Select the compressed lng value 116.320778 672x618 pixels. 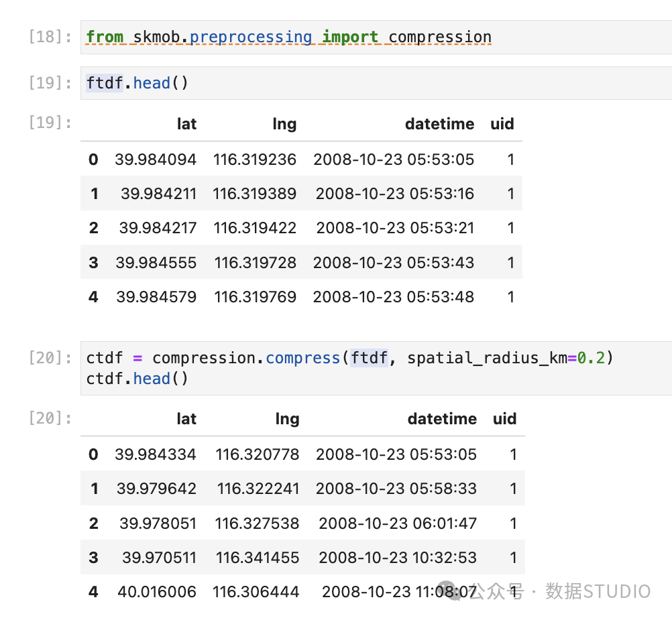pyautogui.click(x=257, y=454)
